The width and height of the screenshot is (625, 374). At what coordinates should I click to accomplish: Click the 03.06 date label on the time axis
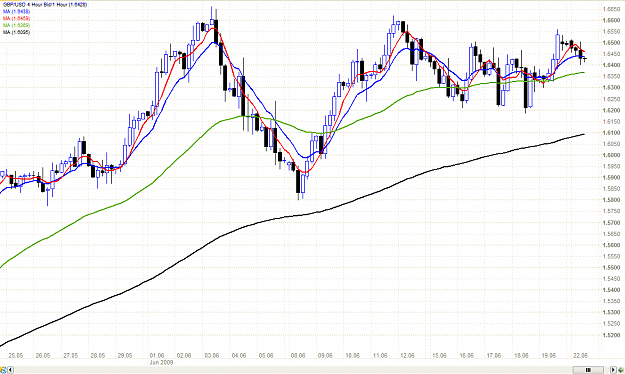point(212,355)
